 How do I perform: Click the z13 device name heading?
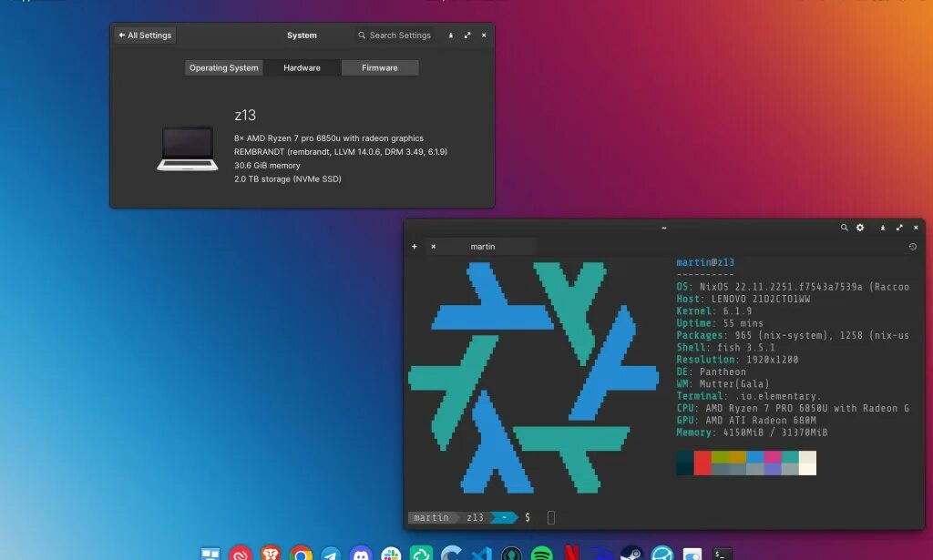tap(245, 115)
